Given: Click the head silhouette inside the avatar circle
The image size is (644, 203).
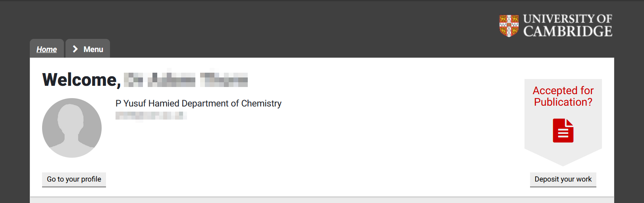Looking at the screenshot, I should point(71,118).
